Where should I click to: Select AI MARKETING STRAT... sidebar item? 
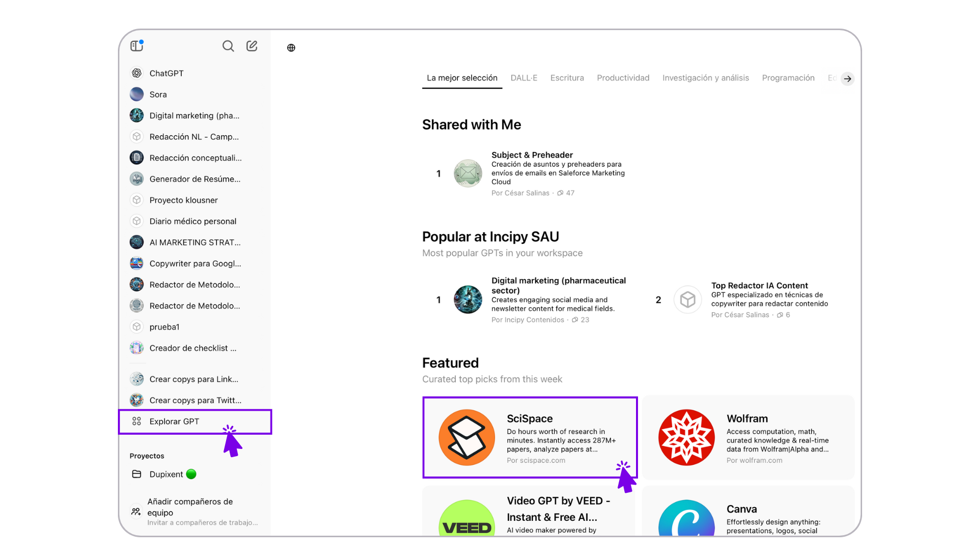[x=194, y=242]
